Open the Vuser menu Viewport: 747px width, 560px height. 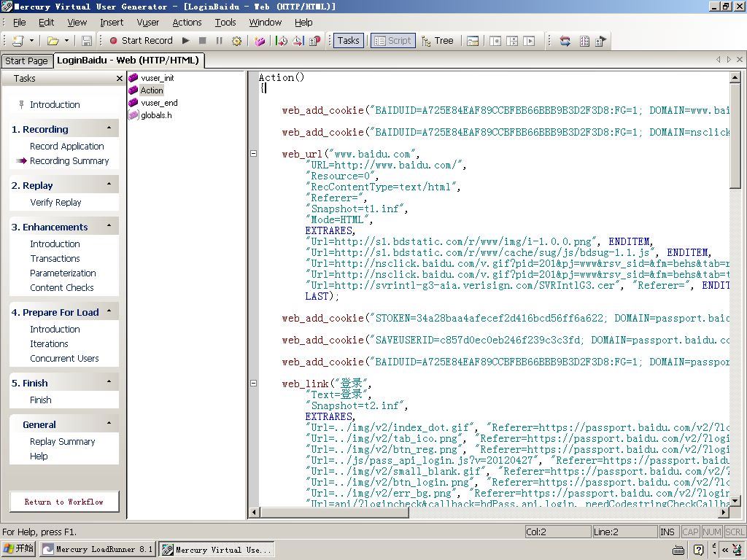147,23
